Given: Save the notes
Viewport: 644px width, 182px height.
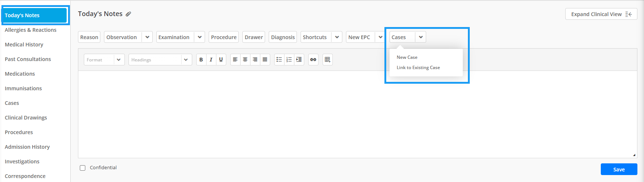Looking at the screenshot, I should [x=619, y=169].
